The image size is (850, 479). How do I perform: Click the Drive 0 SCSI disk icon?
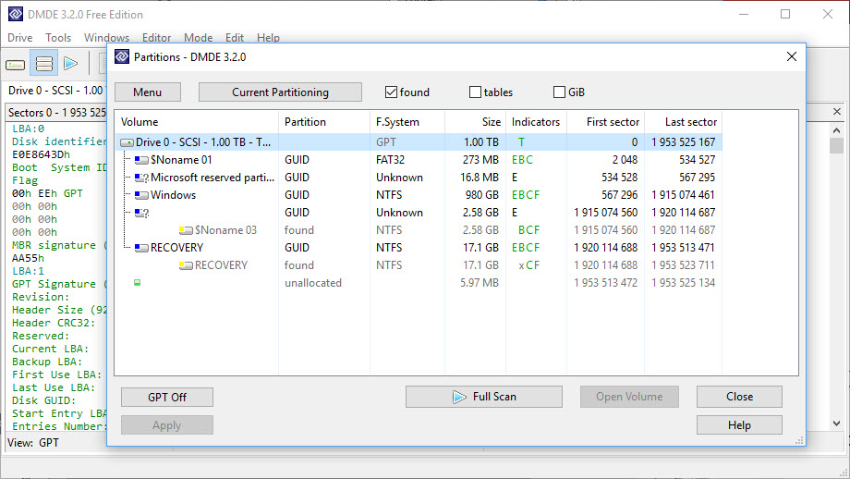click(x=127, y=143)
